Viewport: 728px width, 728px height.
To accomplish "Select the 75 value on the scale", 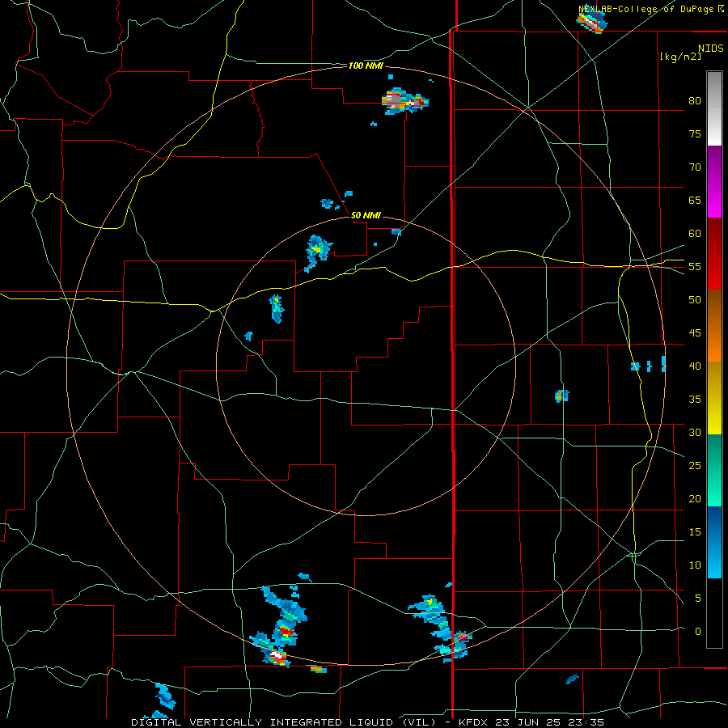I will [x=695, y=133].
